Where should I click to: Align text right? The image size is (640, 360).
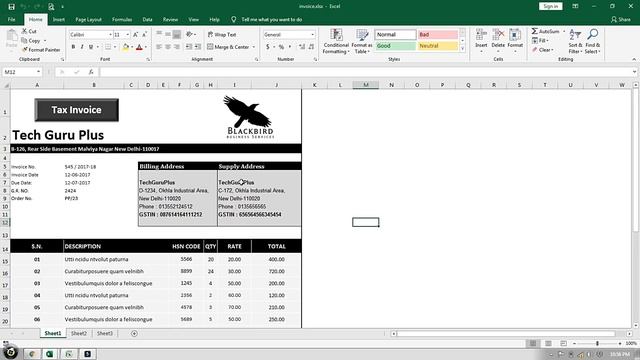pyautogui.click(x=177, y=47)
